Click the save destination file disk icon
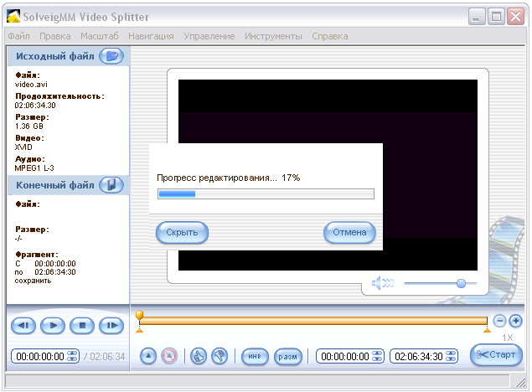Image resolution: width=532 pixels, height=392 pixels. (111, 185)
